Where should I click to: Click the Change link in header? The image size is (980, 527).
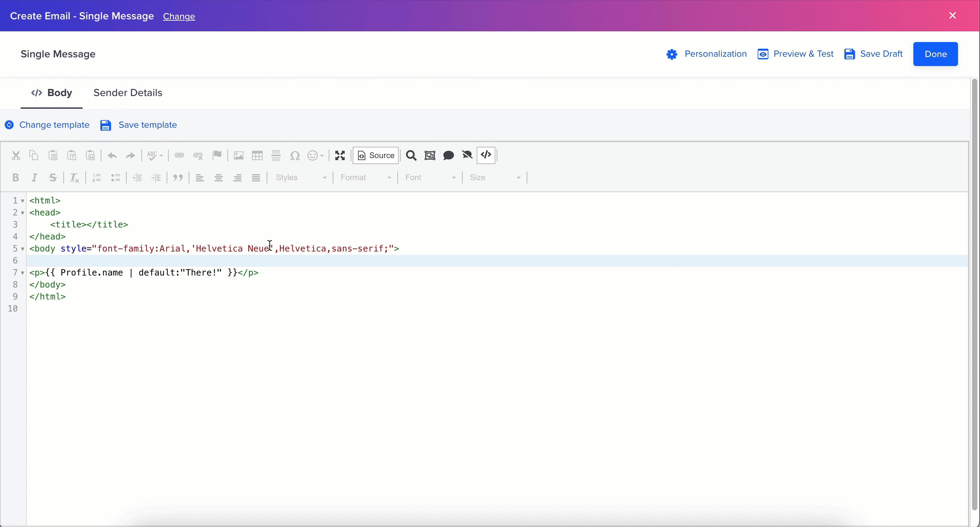tap(179, 17)
